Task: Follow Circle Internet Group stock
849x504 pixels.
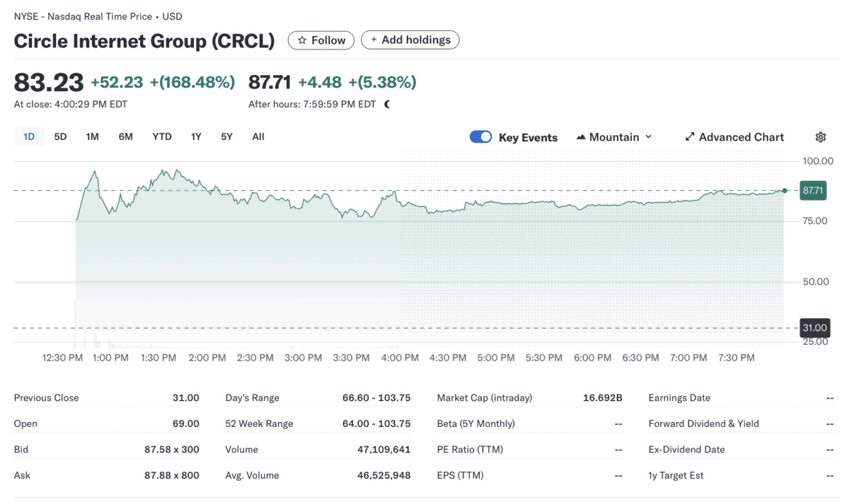Action: pos(321,40)
